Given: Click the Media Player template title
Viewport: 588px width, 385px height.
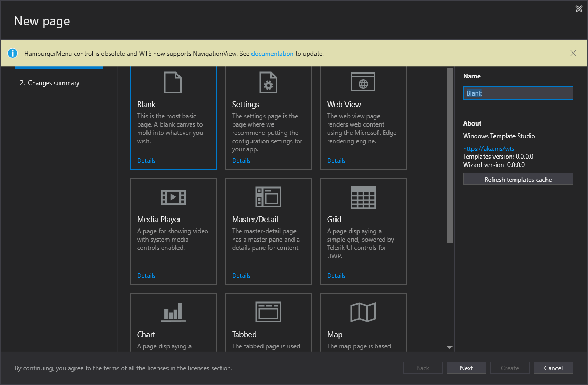Looking at the screenshot, I should 159,219.
